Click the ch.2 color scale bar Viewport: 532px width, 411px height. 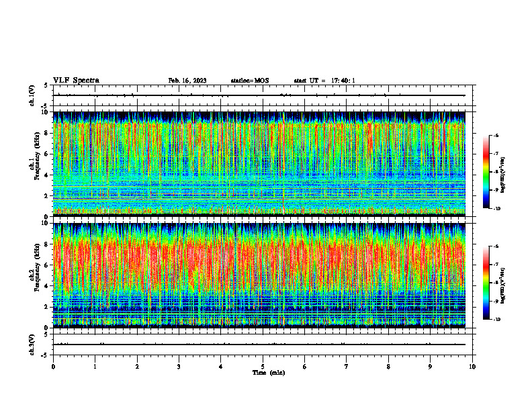click(486, 283)
